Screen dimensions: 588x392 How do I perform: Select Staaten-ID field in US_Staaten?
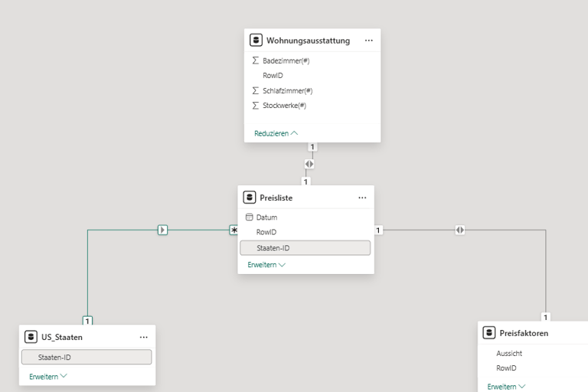[87, 358]
